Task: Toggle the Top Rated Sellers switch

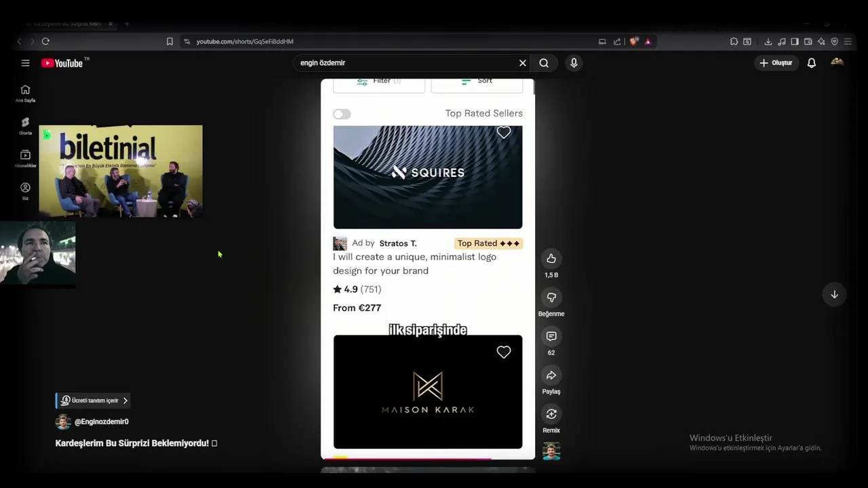Action: pos(342,114)
